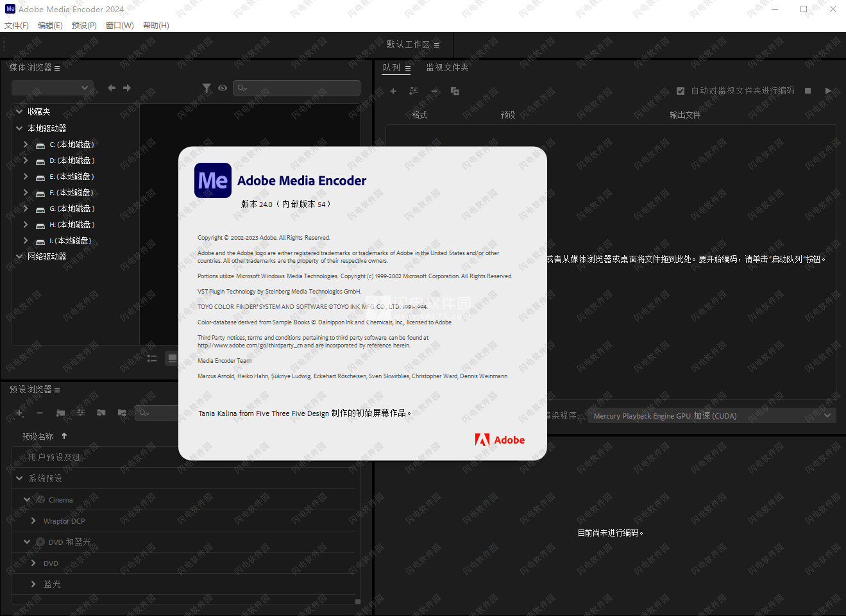This screenshot has width=846, height=616.
Task: Import presets into the Preset Browser
Action: click(101, 413)
